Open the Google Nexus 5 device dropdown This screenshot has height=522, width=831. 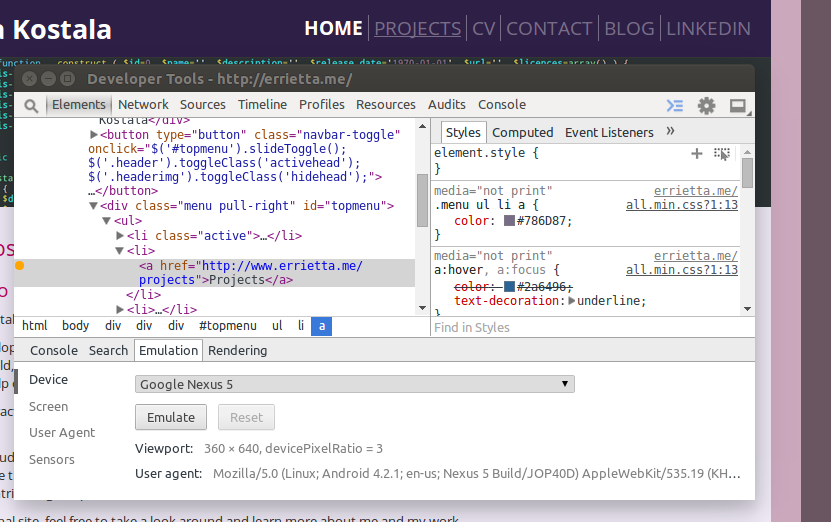click(354, 384)
